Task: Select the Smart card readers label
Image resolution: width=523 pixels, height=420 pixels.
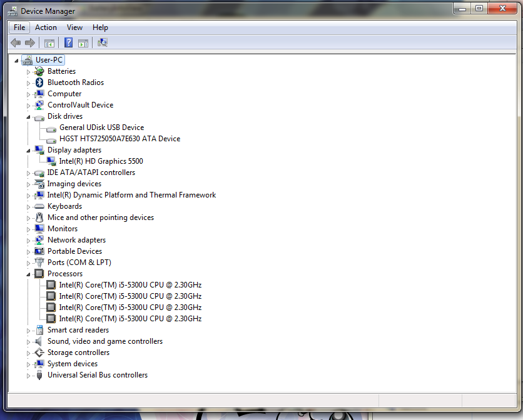Action: coord(78,330)
